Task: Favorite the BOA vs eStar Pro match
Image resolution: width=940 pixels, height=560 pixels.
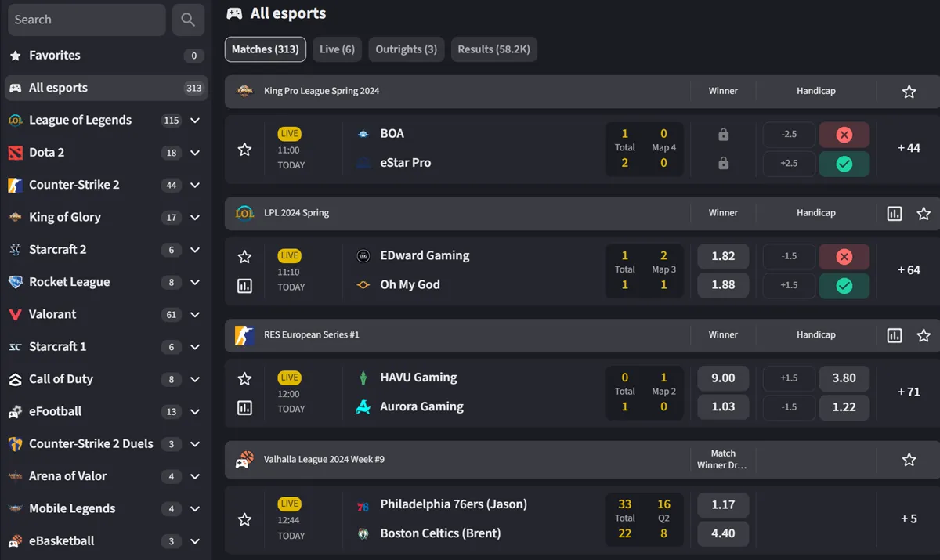Action: 244,149
